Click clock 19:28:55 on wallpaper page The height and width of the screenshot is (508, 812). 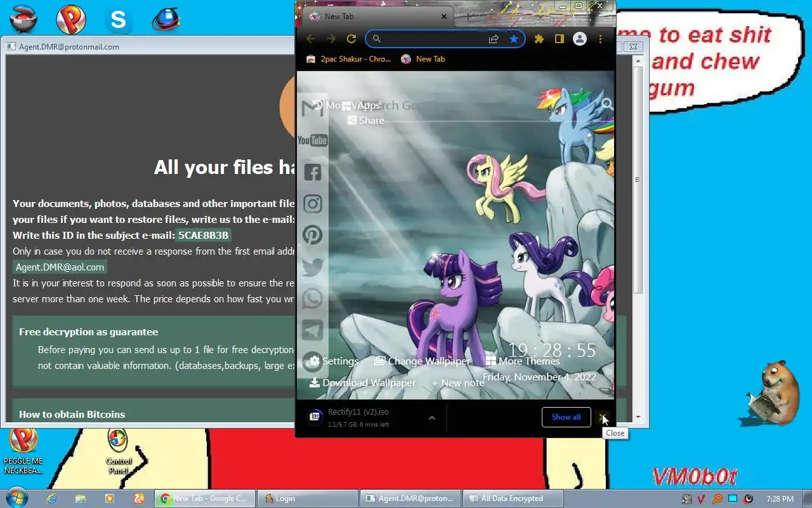click(x=552, y=351)
